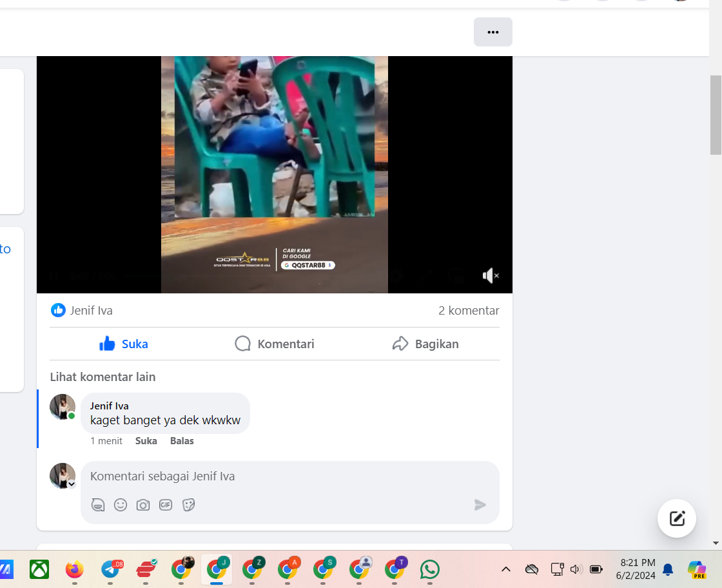Open the Xbox app from the taskbar
Screen dimensions: 722x588
click(x=39, y=569)
